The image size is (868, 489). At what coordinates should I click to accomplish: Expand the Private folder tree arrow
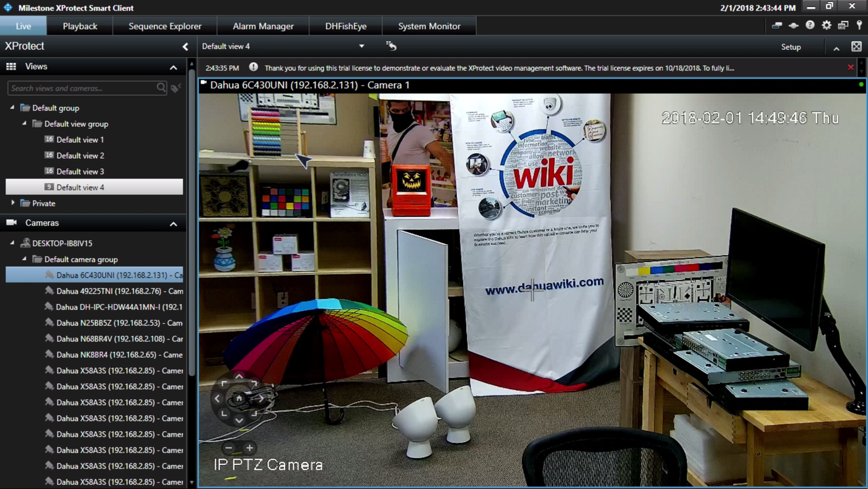tap(12, 203)
